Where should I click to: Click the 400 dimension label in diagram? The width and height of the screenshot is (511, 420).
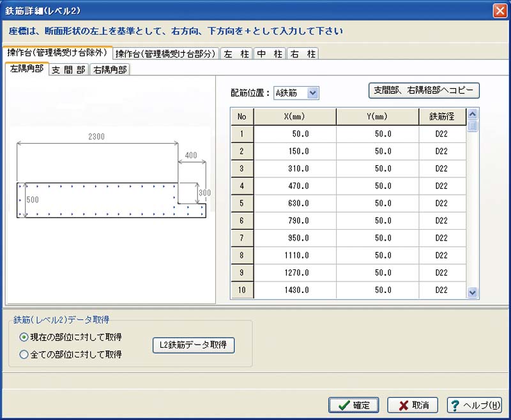click(191, 155)
